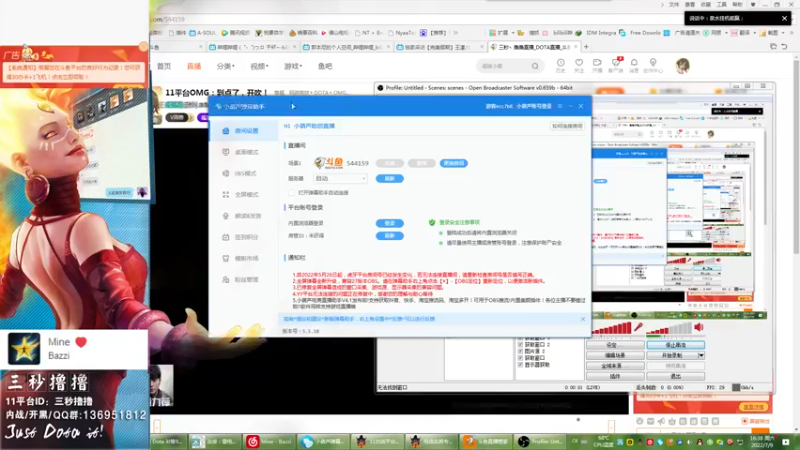Open the calendar-icon item in assistant sidebar
The height and width of the screenshot is (450, 800).
click(x=244, y=237)
